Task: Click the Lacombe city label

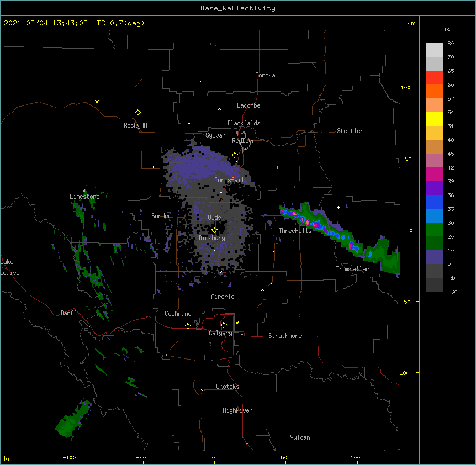Action: (248, 105)
